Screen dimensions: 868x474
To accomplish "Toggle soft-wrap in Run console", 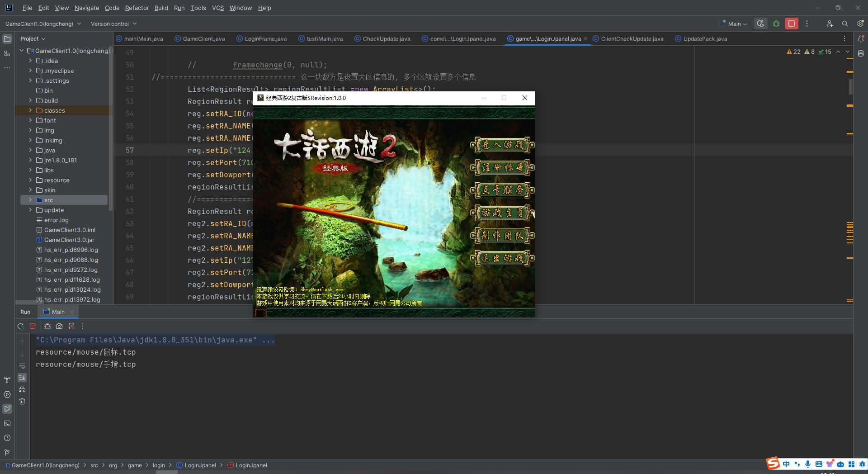I will pyautogui.click(x=22, y=366).
